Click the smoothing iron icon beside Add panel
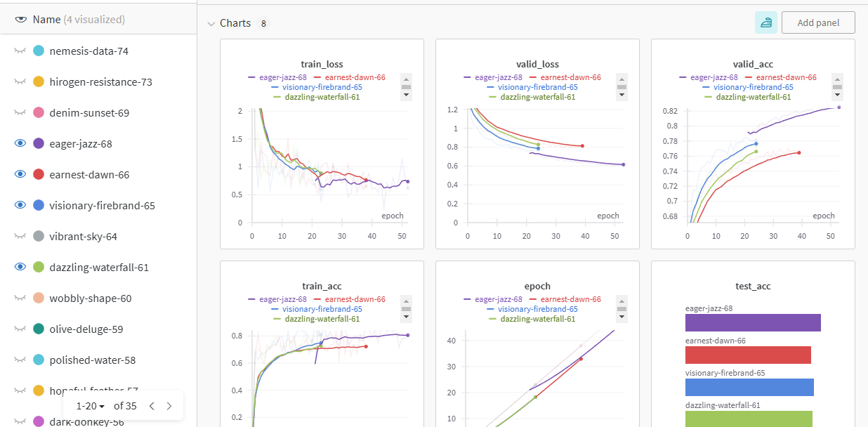The width and height of the screenshot is (868, 427). point(766,22)
